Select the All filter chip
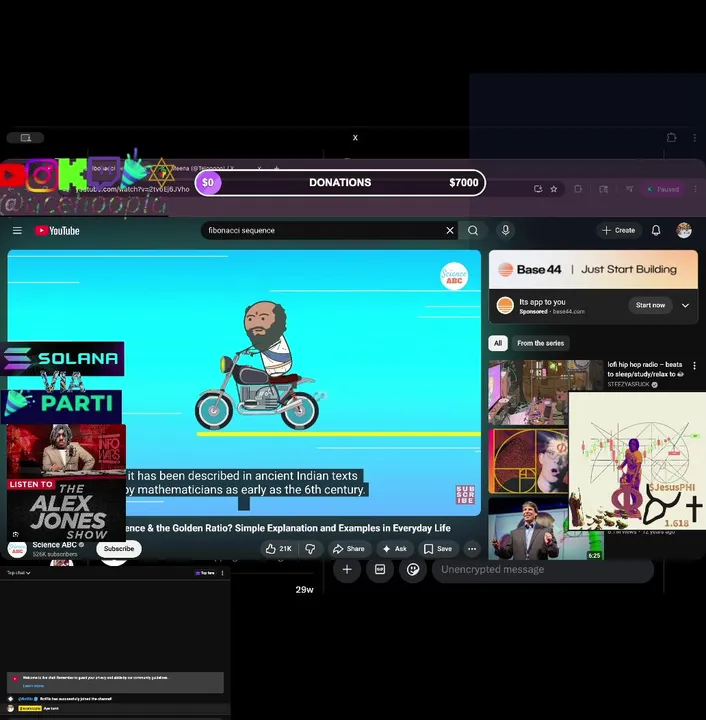Viewport: 706px width, 720px height. pos(498,343)
